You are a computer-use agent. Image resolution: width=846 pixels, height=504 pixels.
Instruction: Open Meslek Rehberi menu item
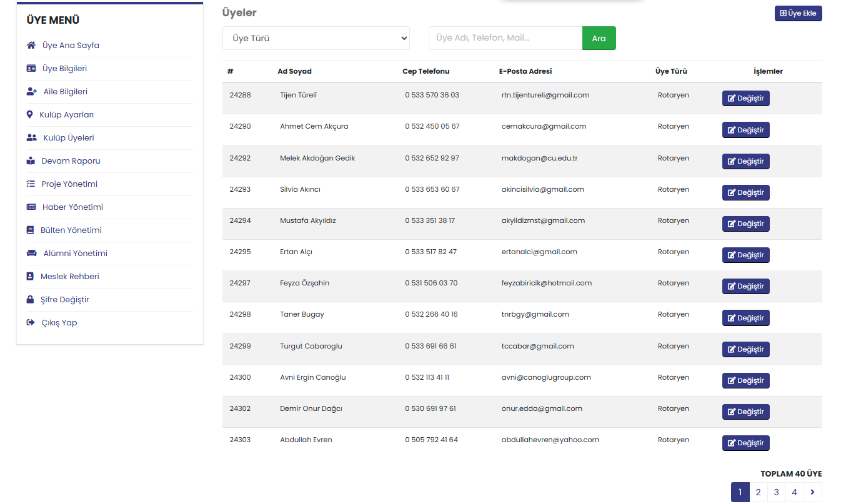[69, 277]
